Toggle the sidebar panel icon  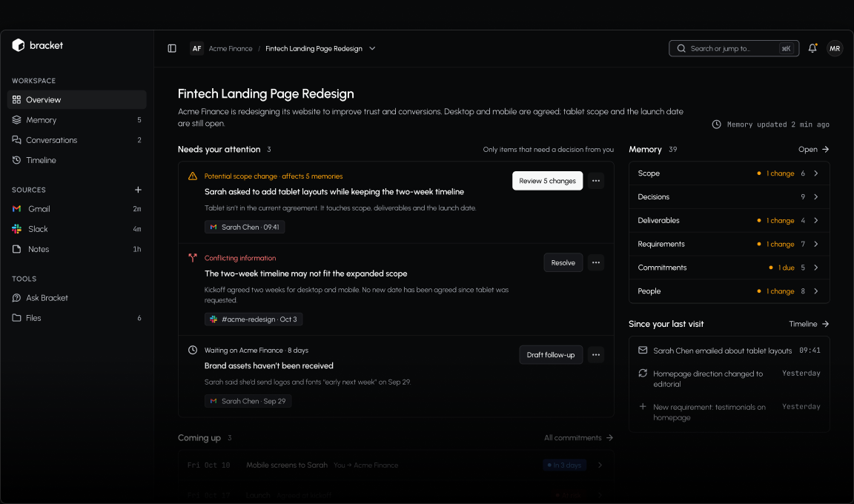point(172,48)
